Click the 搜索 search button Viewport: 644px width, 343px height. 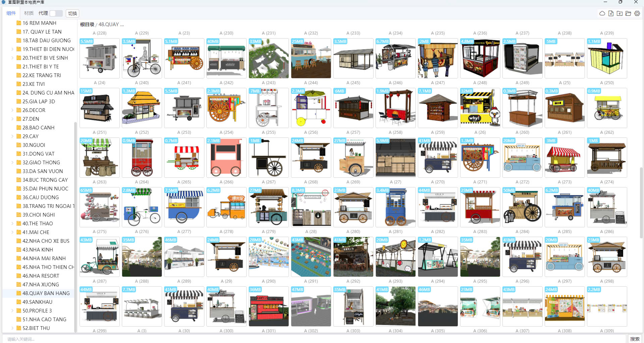point(634,339)
